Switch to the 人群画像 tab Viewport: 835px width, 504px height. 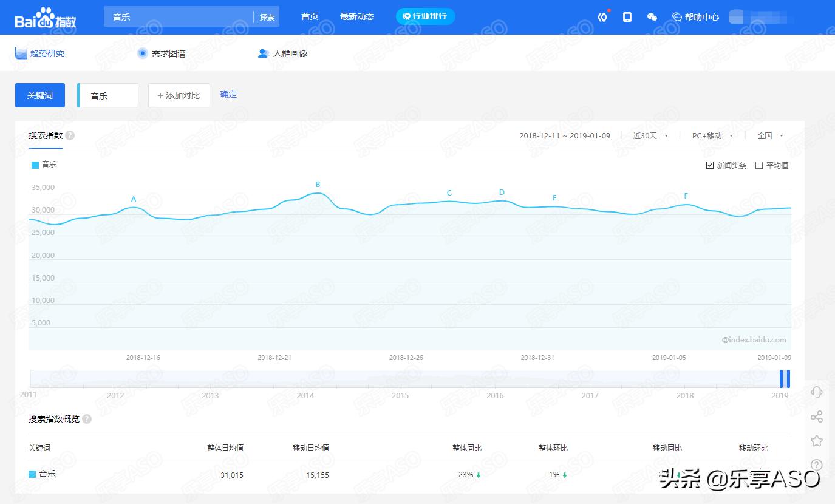285,53
